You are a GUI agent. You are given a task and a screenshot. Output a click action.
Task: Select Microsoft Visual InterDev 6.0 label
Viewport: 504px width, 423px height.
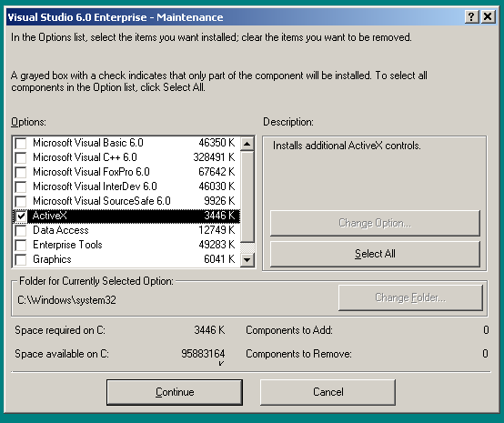(95, 186)
